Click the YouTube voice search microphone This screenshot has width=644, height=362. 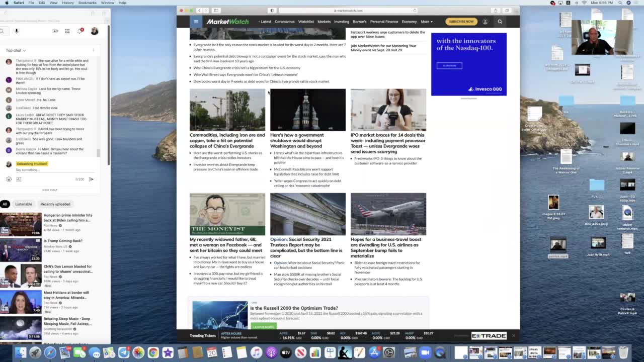[16, 31]
